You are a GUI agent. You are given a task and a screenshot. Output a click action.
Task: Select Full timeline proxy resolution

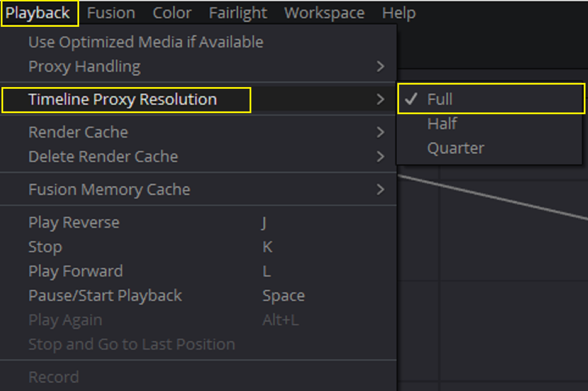click(491, 99)
